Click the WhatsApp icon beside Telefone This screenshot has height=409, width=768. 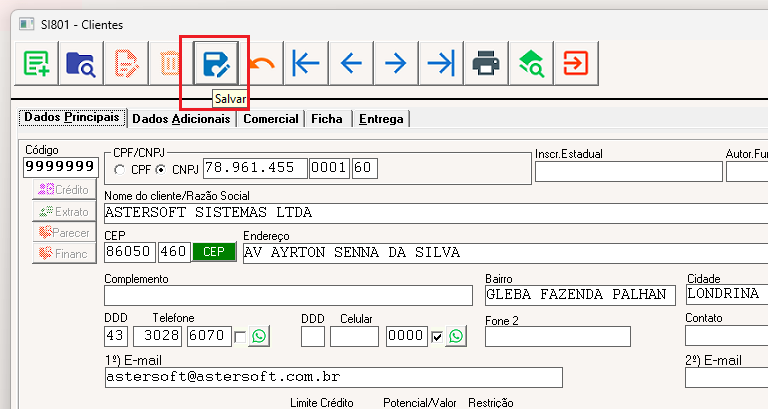[x=259, y=336]
